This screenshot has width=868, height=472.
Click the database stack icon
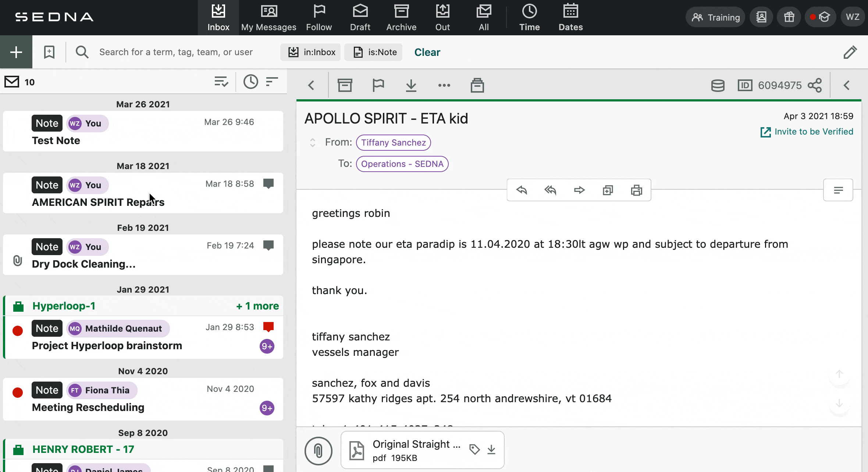coord(718,85)
